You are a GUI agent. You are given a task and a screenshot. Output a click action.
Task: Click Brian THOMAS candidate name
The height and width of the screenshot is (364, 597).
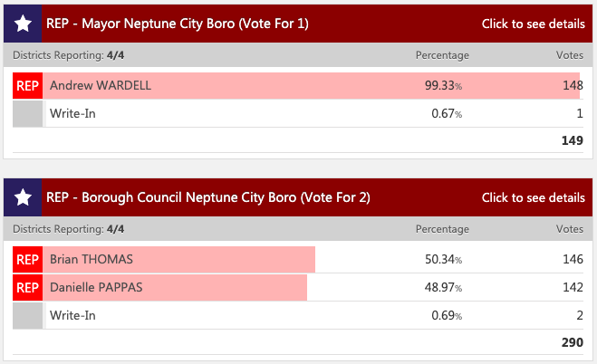point(91,259)
